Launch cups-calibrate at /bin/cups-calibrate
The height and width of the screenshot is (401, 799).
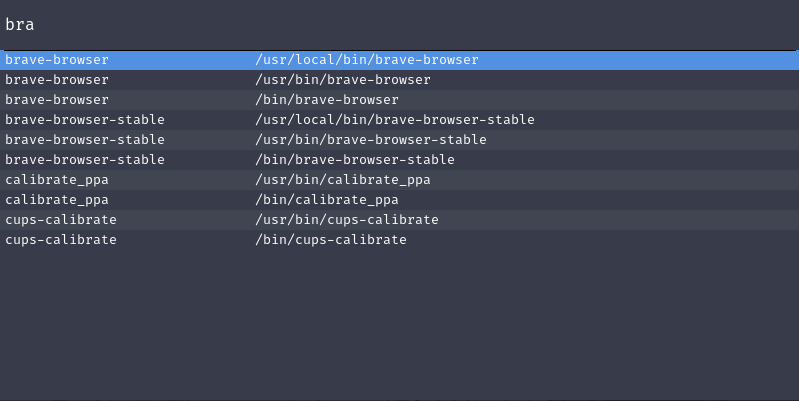(x=400, y=239)
